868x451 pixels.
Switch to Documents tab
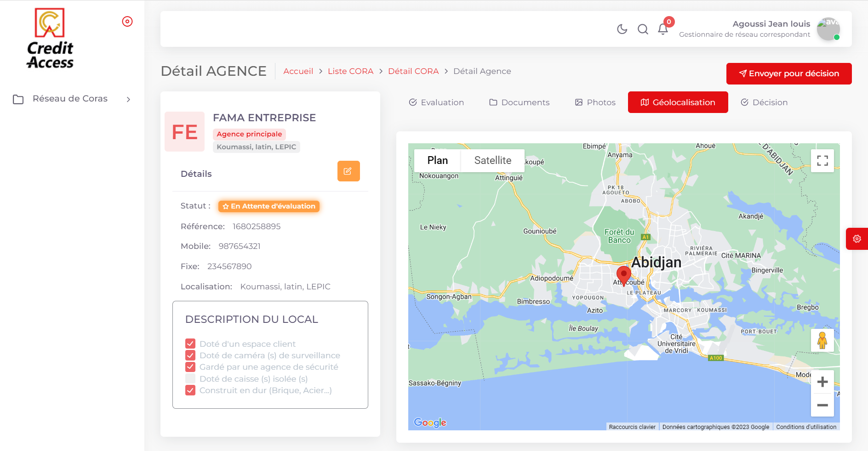tap(519, 102)
